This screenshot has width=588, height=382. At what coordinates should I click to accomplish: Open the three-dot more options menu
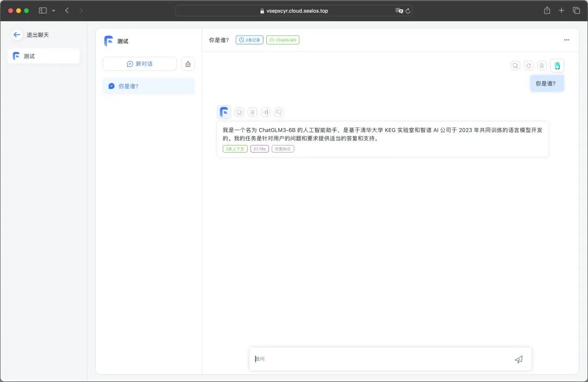pos(566,40)
